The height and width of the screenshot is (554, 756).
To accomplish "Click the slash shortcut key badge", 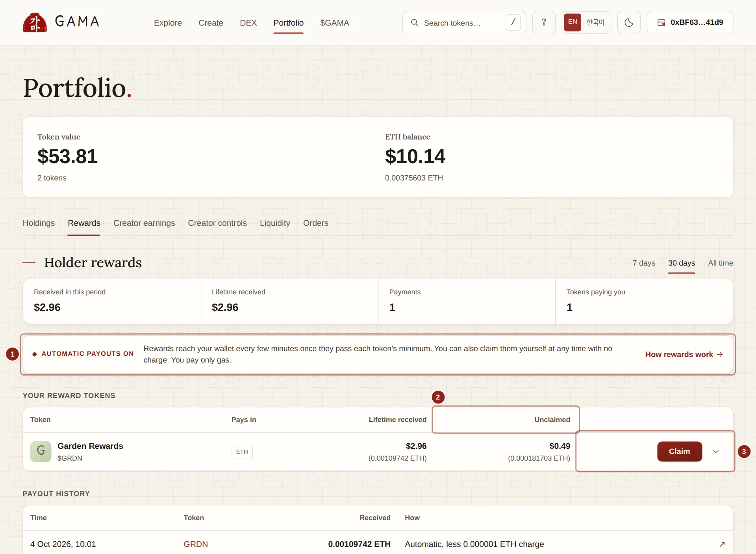I will 513,22.
